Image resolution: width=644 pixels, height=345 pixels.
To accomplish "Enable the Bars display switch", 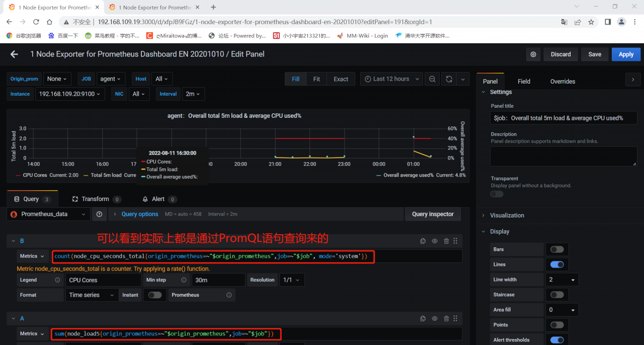I will coord(557,249).
